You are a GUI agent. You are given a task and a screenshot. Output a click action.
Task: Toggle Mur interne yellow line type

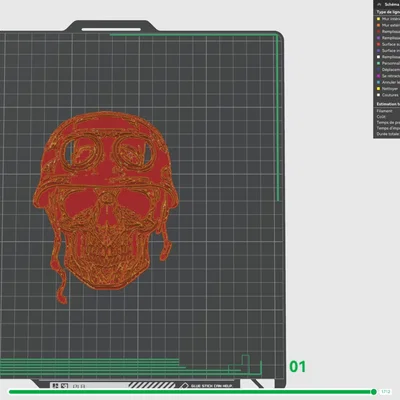(x=387, y=19)
